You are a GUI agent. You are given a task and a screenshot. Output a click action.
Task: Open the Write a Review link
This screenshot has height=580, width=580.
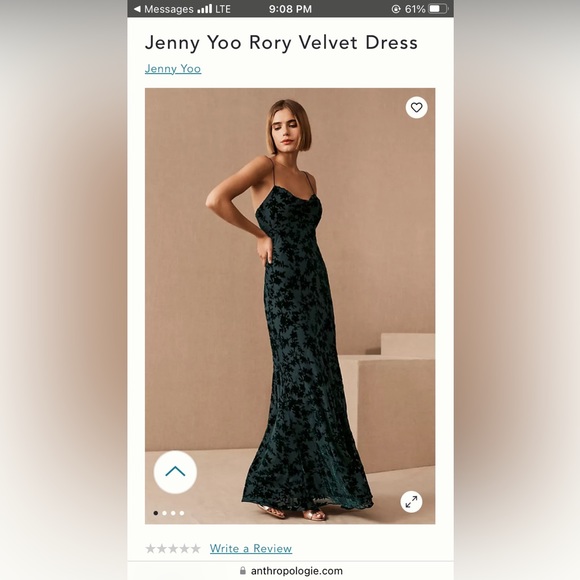click(251, 548)
